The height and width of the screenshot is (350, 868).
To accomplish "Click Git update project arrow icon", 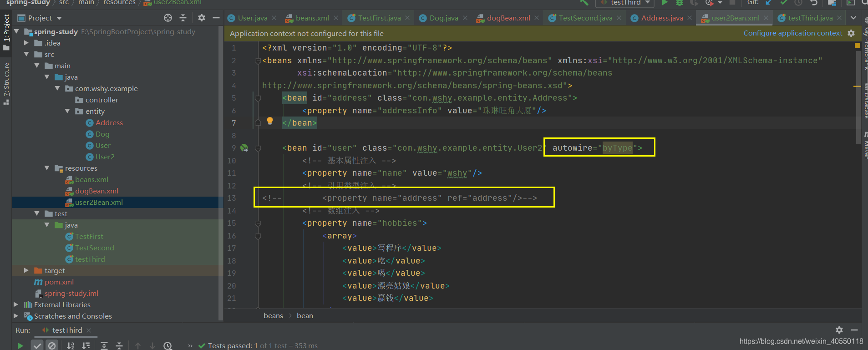I will pos(769,3).
